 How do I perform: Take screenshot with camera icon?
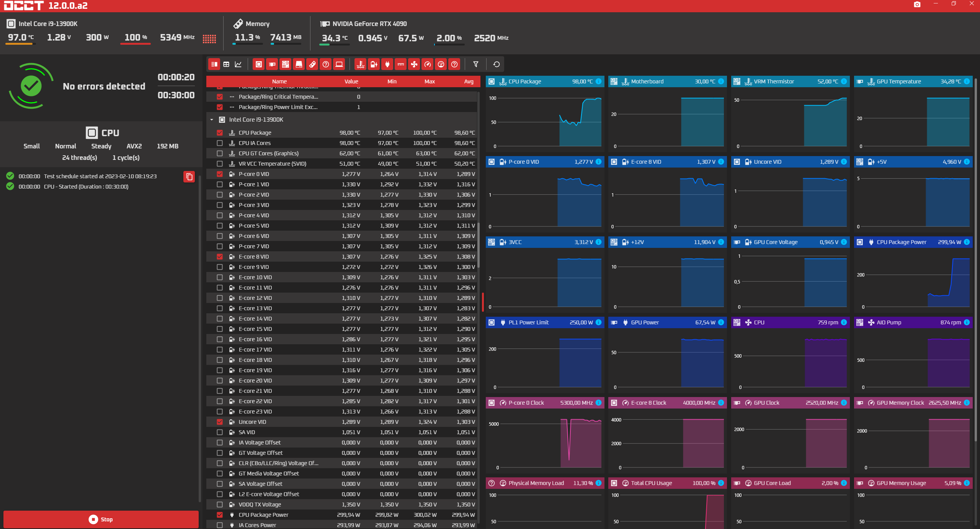click(917, 5)
